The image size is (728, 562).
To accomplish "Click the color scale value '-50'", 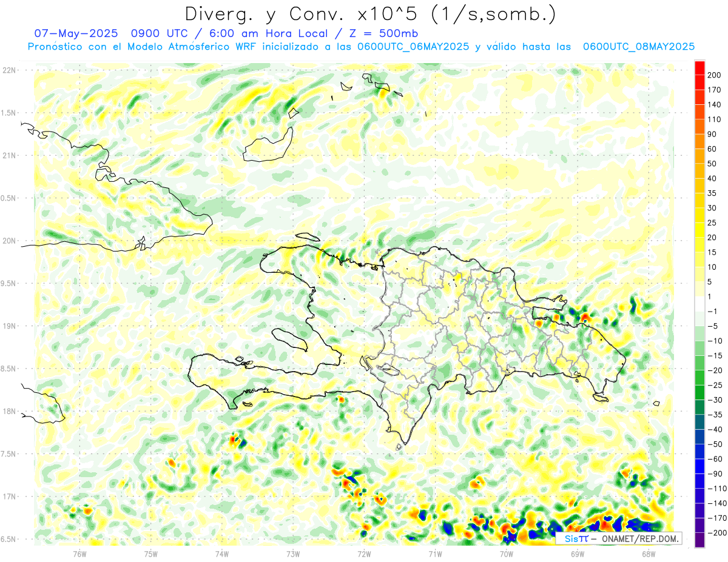I will click(x=716, y=444).
